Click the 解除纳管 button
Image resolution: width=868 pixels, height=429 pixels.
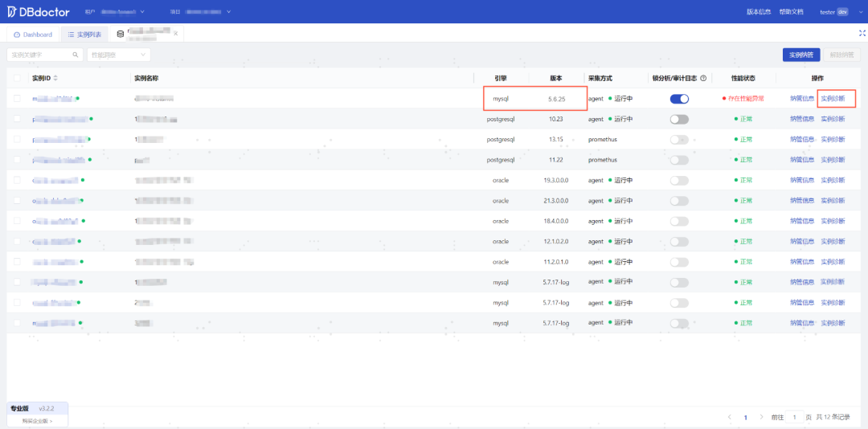[841, 55]
